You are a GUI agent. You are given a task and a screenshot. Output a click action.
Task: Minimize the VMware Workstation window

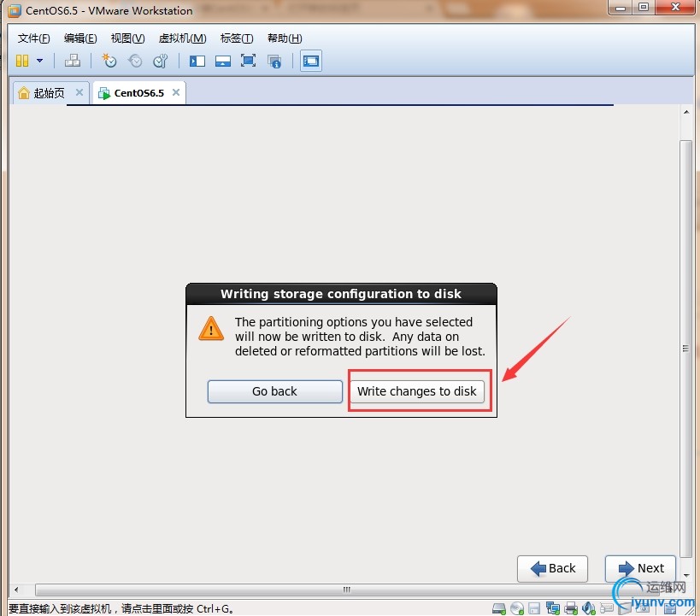[621, 8]
